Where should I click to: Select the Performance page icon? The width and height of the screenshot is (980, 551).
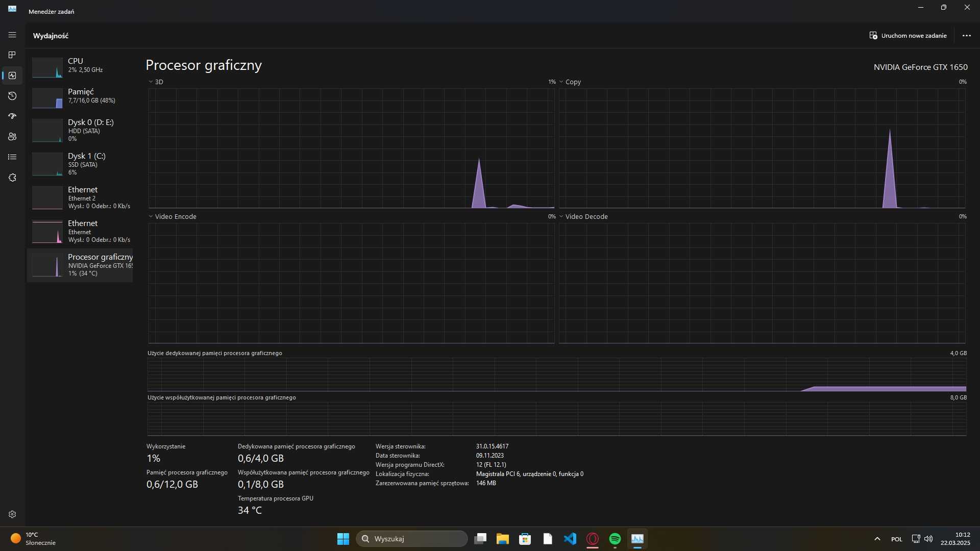coord(12,76)
